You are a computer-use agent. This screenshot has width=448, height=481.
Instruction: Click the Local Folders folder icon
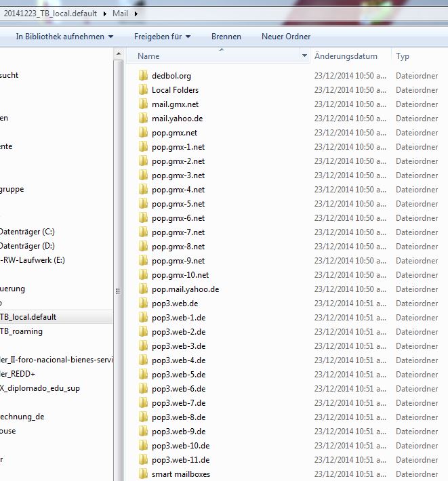(143, 89)
